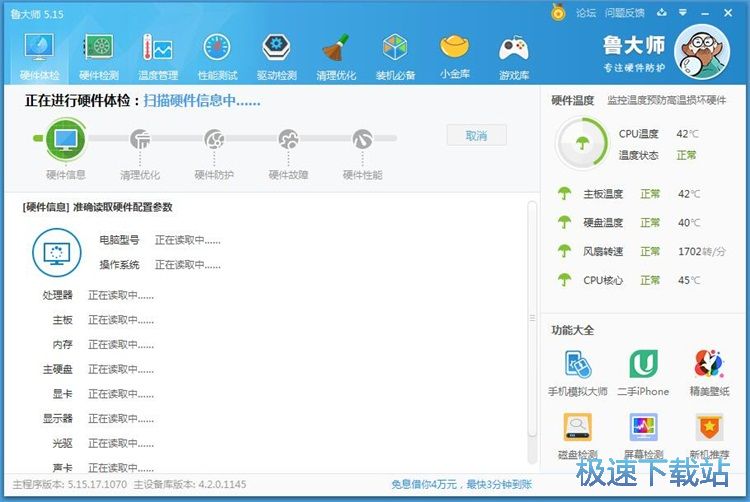
Task: Click the 主板 row label
Action: click(x=63, y=320)
